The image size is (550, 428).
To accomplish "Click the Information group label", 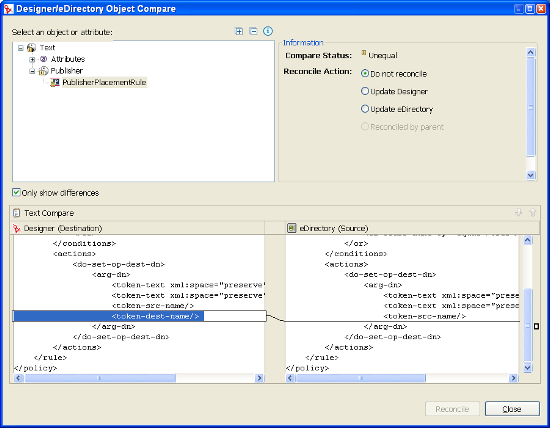I will [x=303, y=43].
